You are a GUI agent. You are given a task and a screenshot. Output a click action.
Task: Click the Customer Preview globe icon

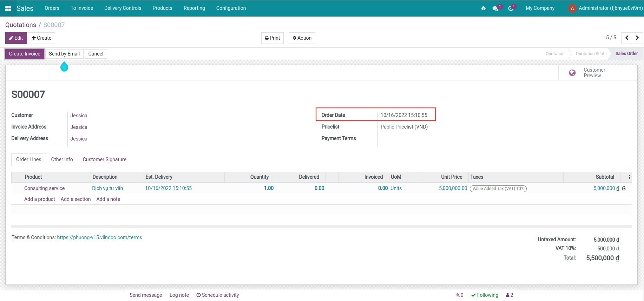click(572, 73)
